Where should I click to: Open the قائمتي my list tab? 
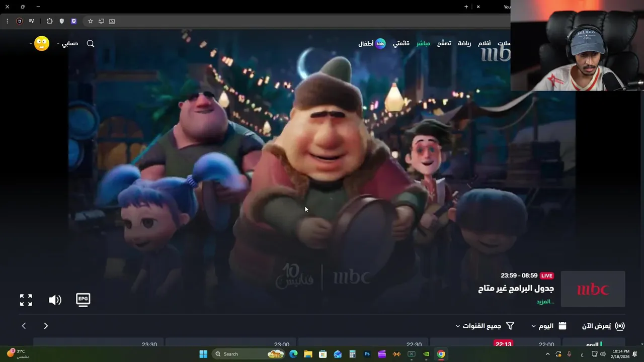tap(401, 44)
